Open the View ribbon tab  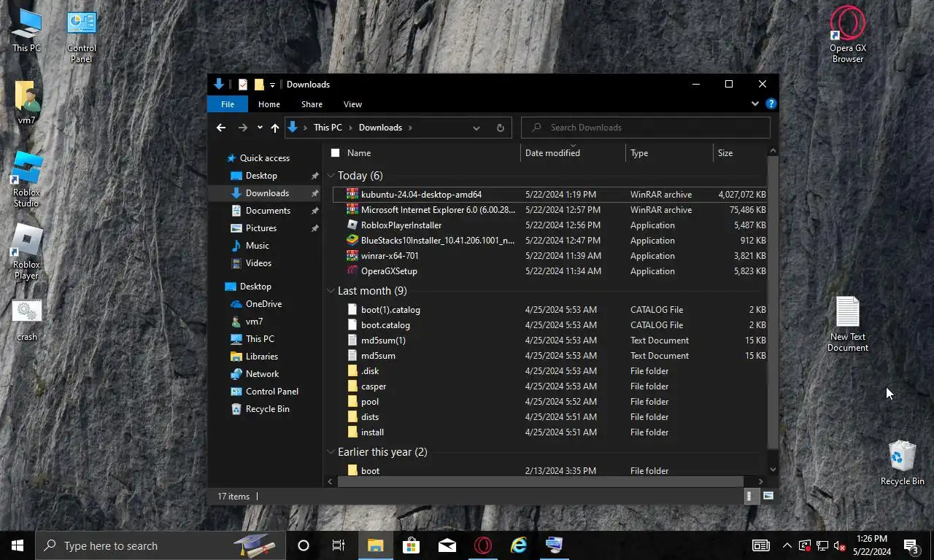(x=352, y=104)
